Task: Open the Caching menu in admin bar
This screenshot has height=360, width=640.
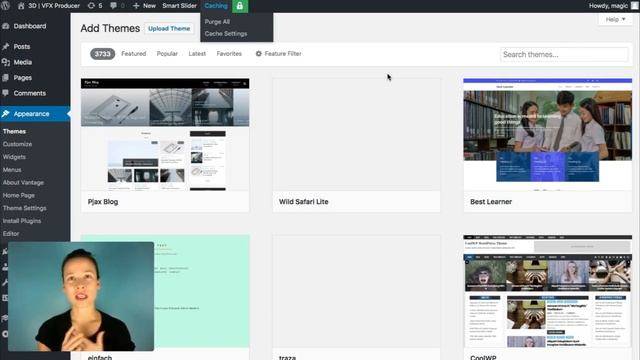Action: (x=216, y=6)
